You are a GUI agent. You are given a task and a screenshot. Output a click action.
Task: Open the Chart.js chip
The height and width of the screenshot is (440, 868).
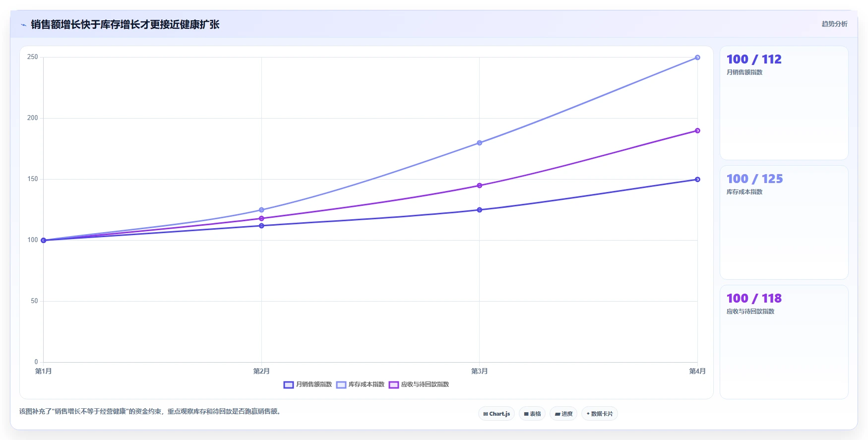pos(496,414)
